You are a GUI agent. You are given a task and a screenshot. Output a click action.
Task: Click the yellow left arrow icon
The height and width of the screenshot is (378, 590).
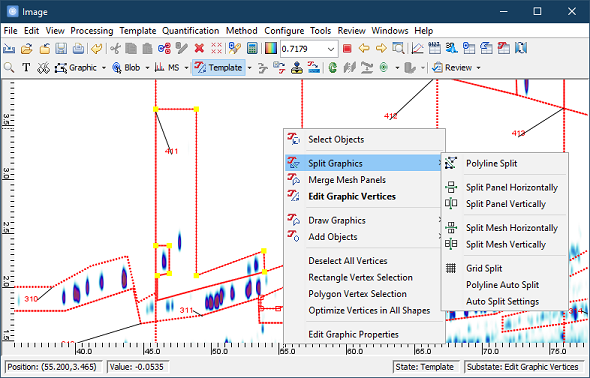tap(364, 49)
